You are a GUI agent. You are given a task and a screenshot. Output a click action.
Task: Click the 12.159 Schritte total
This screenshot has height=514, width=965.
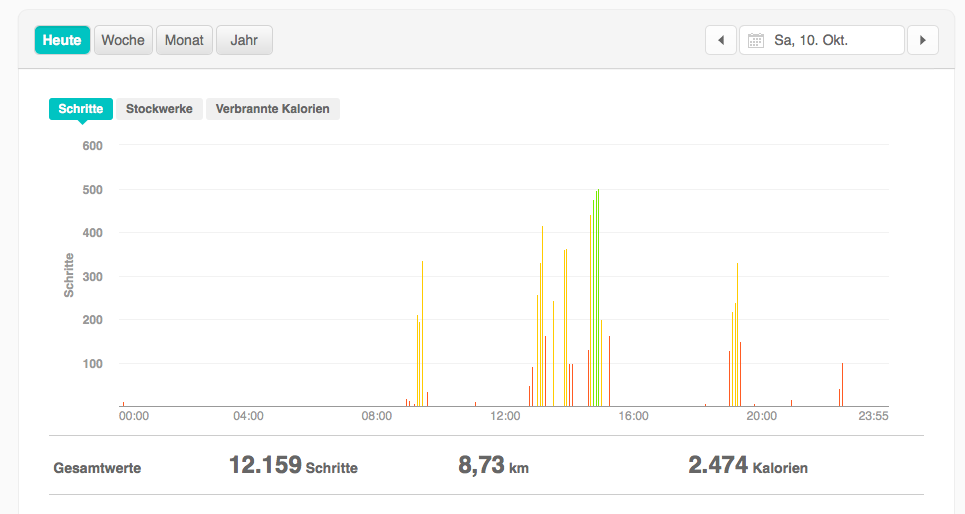tap(293, 466)
